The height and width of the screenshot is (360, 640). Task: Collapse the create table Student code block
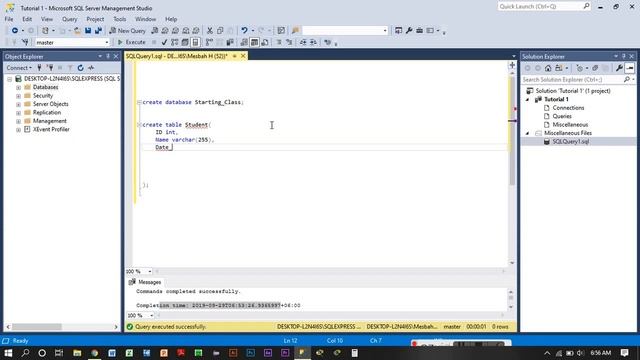point(139,124)
